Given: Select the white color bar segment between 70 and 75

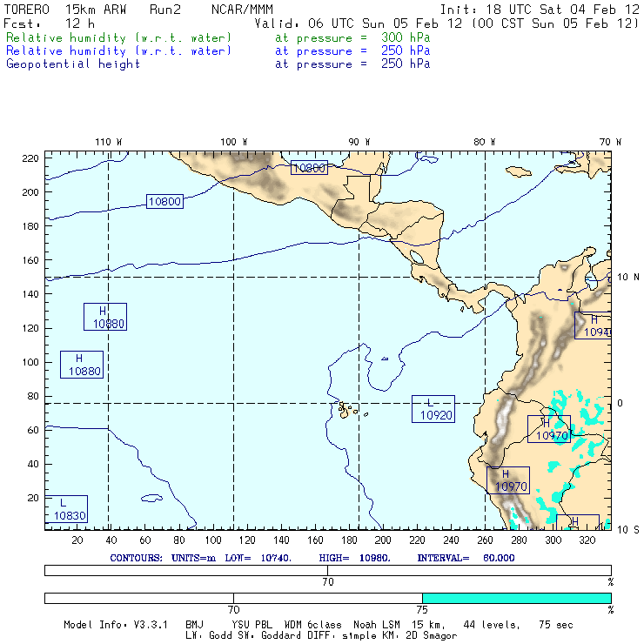Looking at the screenshot, I should click(328, 598).
